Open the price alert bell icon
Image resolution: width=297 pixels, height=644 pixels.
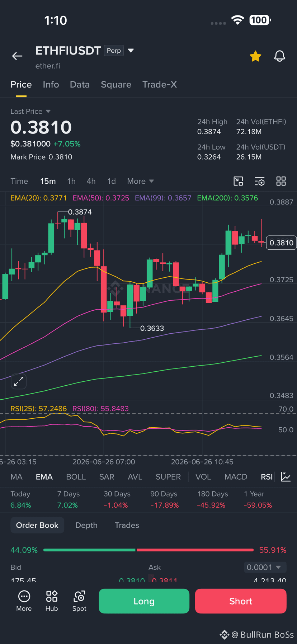[280, 56]
